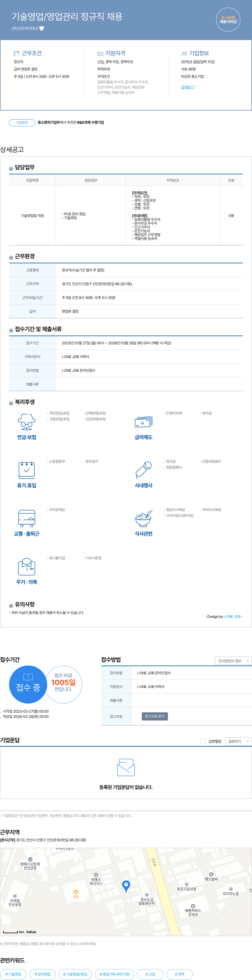The height and width of the screenshot is (980, 252).
Task: Click the 경기도 안산시 근무지역 address row
Action: point(97,284)
